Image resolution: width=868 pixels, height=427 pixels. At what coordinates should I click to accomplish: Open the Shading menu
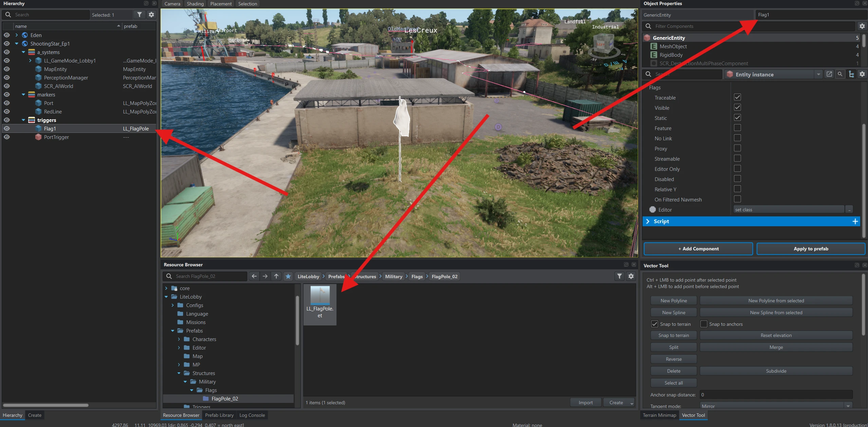[x=195, y=4]
